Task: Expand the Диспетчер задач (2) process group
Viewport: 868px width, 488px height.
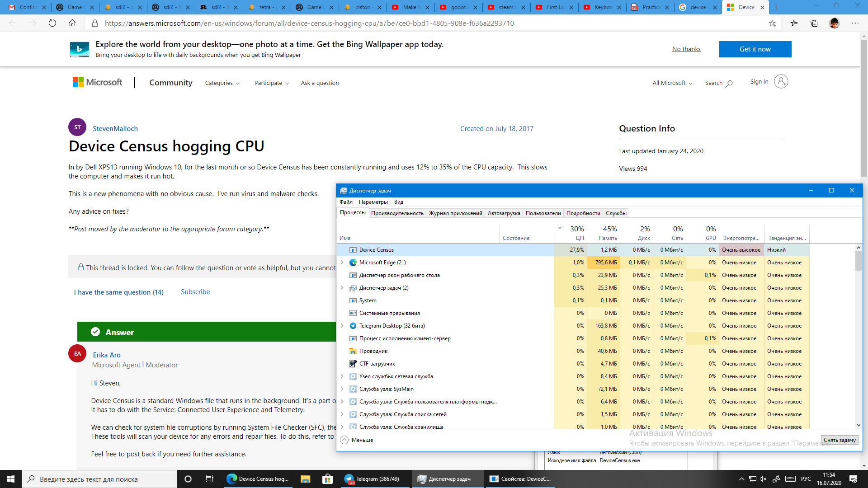Action: tap(342, 288)
